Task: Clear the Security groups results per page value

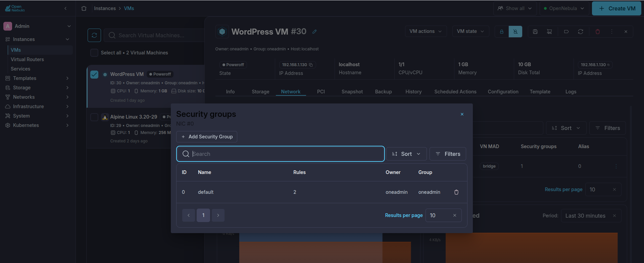Action: coord(455,215)
